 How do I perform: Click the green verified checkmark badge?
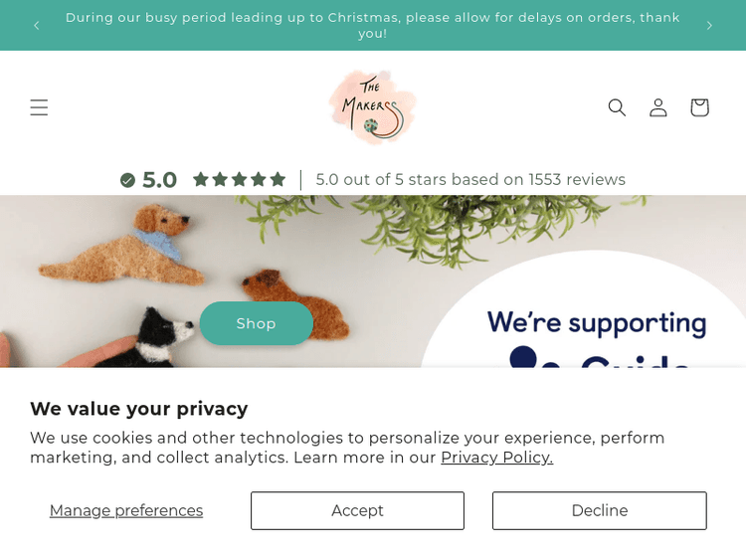click(x=127, y=180)
